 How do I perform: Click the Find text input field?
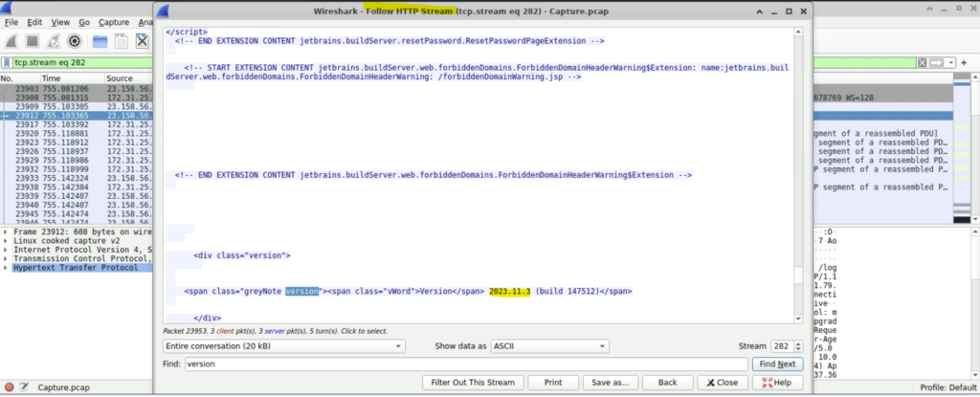464,364
